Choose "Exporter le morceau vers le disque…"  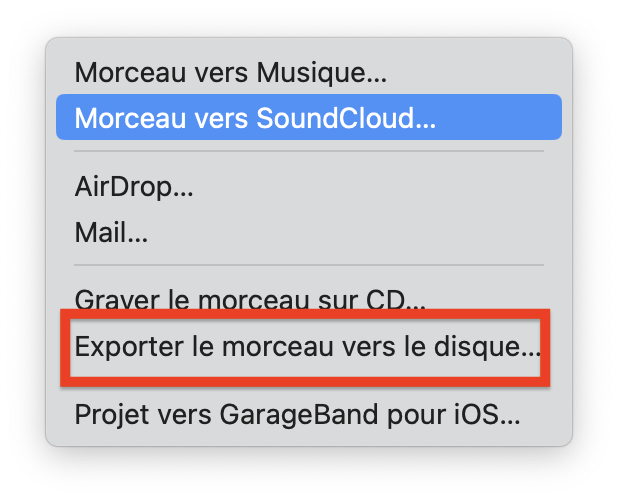[x=309, y=346]
